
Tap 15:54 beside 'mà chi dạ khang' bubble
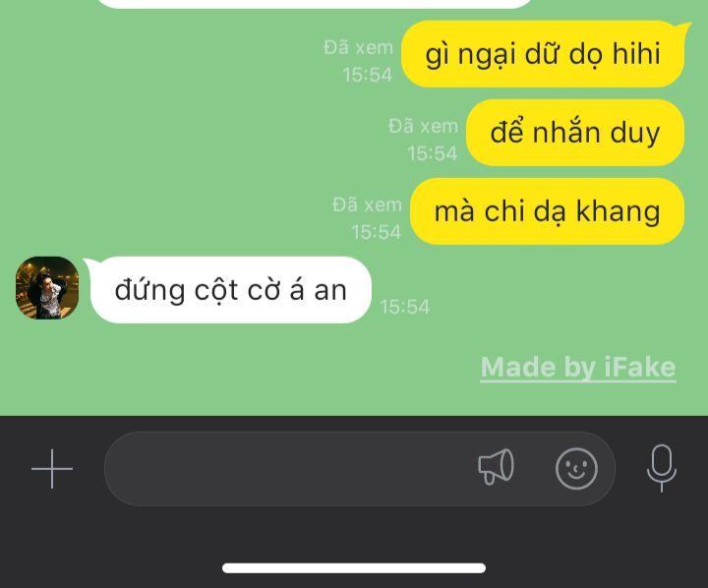[x=376, y=232]
